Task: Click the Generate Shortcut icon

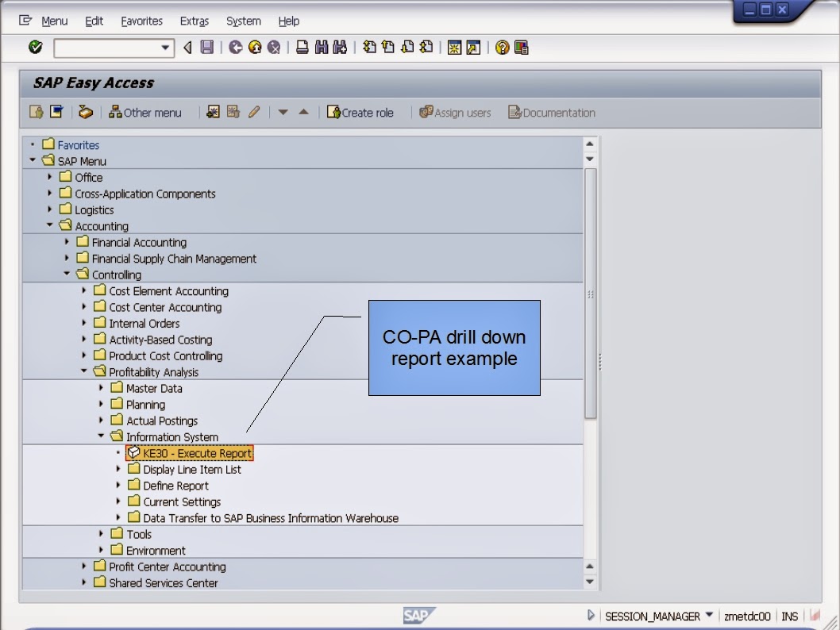Action: pos(473,47)
